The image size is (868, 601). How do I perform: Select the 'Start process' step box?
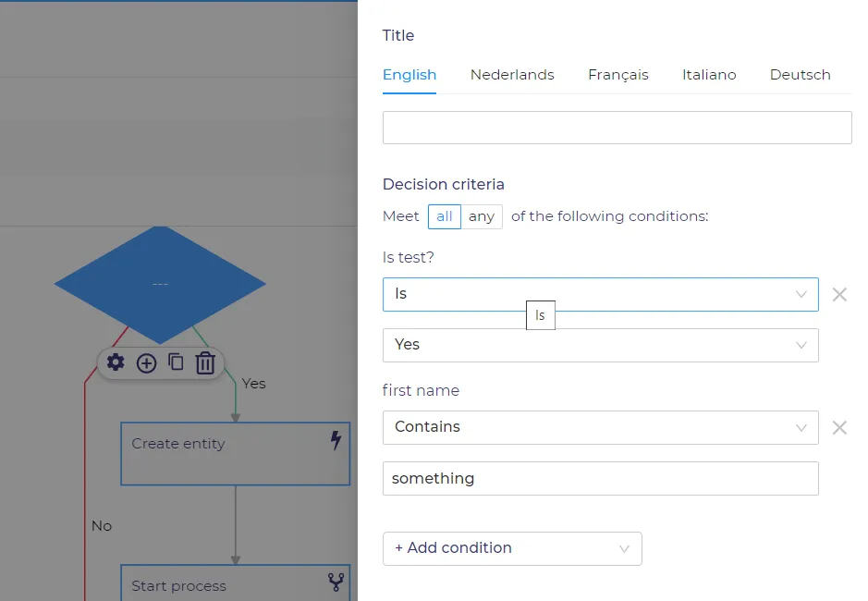coord(236,583)
